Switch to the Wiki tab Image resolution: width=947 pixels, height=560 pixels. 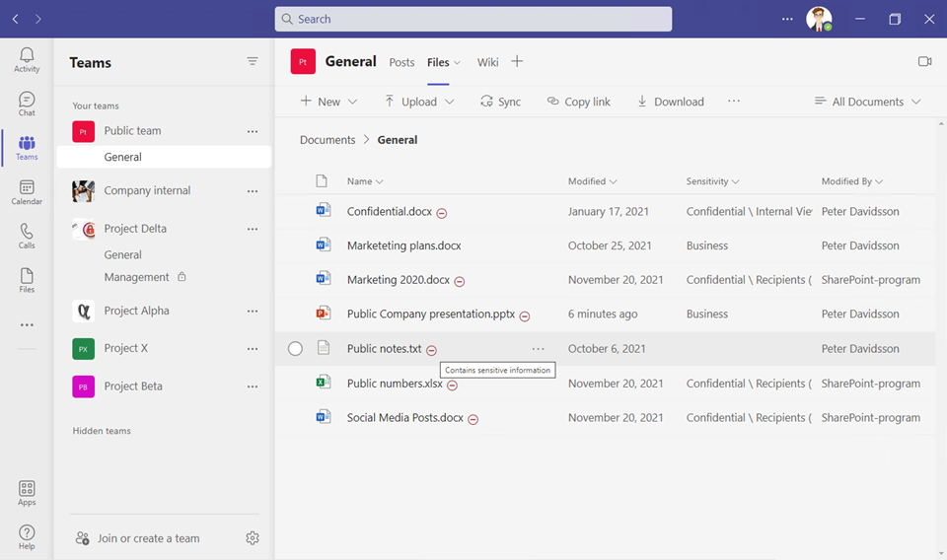[487, 62]
